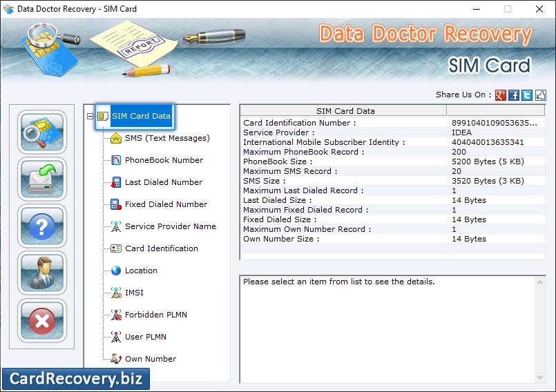Select Last Dialed Number tree item

[164, 182]
